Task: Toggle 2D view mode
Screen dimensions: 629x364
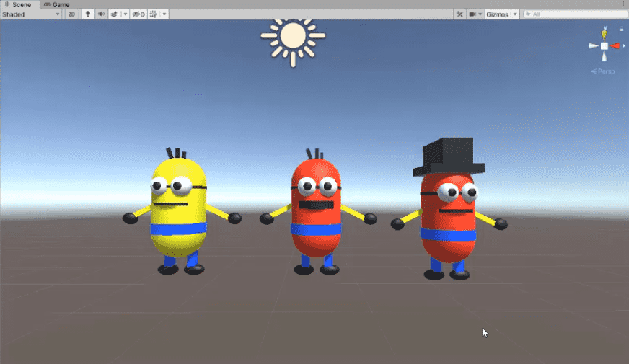Action: [x=71, y=14]
